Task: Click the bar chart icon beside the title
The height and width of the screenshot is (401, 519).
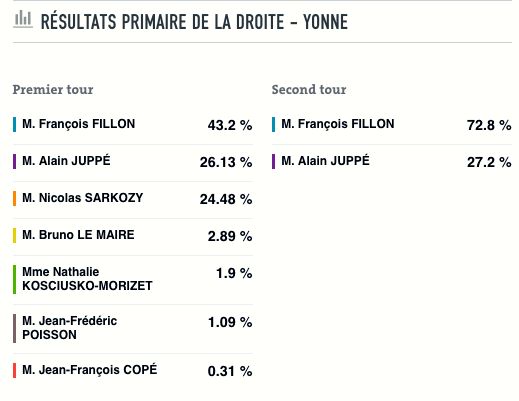Action: (23, 19)
